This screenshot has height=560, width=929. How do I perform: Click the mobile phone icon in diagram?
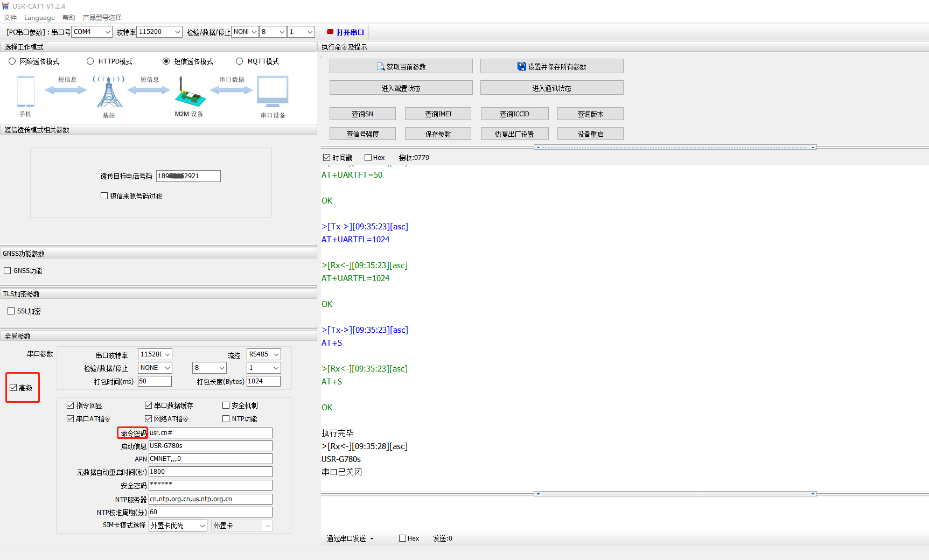[x=26, y=92]
